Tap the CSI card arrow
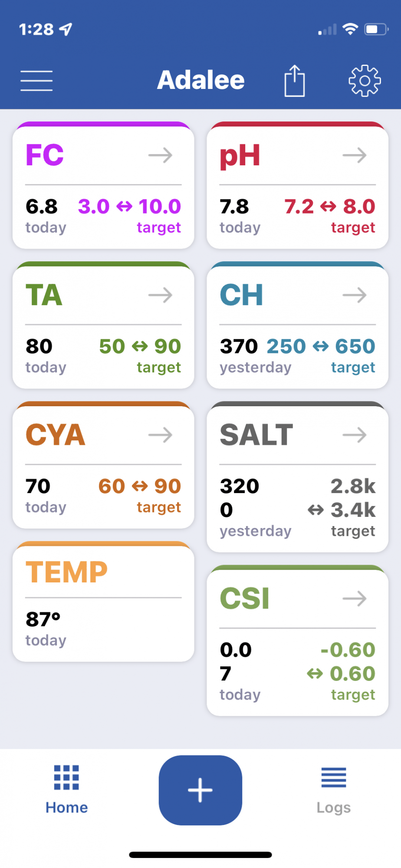Image resolution: width=401 pixels, height=868 pixels. [x=355, y=598]
